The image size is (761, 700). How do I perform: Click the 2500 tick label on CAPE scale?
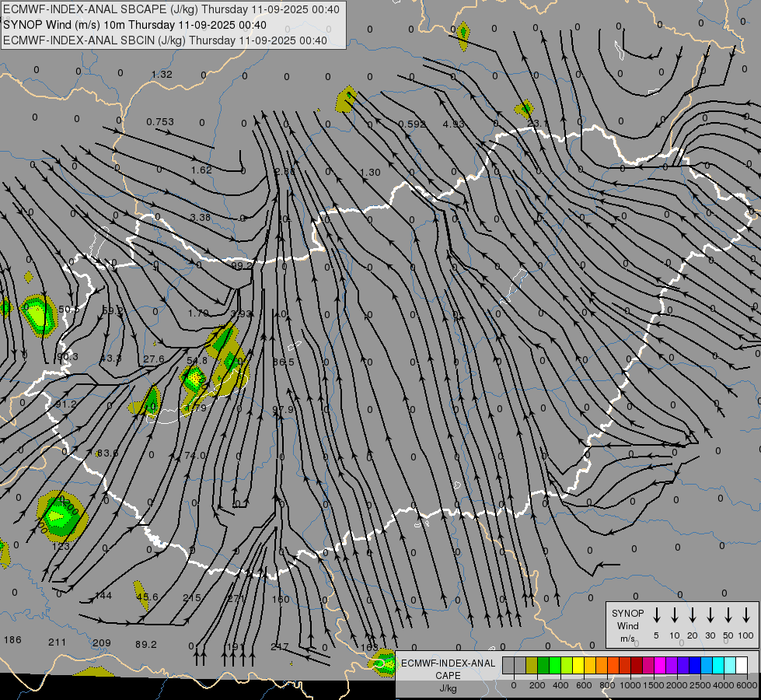point(700,685)
